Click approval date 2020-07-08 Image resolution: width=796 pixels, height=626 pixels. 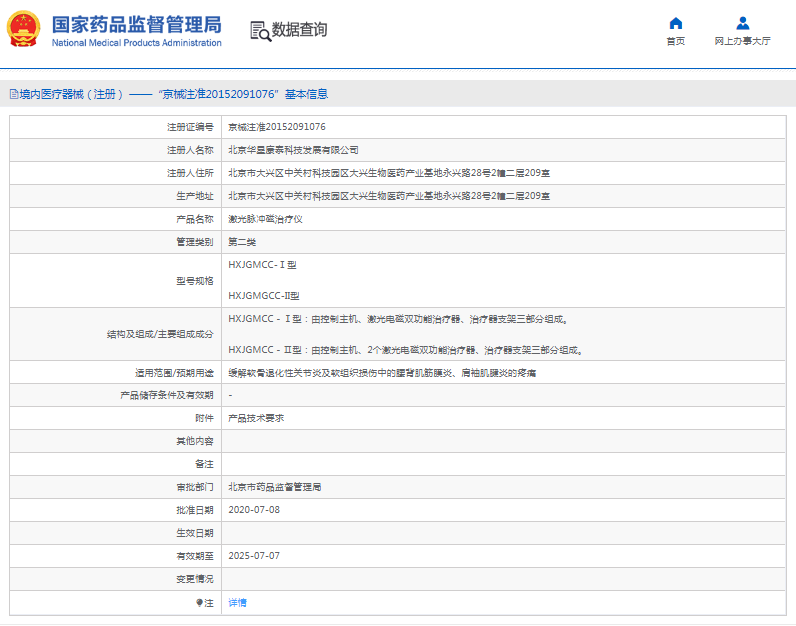coord(254,510)
